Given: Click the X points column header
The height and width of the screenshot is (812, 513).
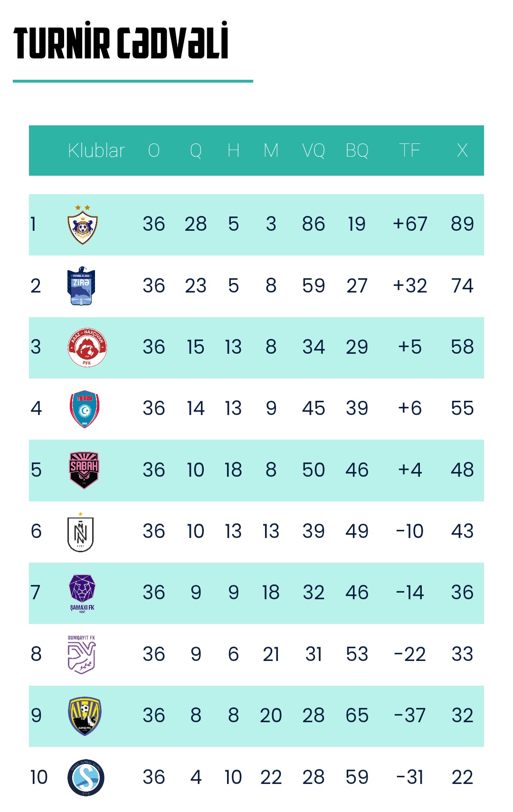Looking at the screenshot, I should [462, 151].
